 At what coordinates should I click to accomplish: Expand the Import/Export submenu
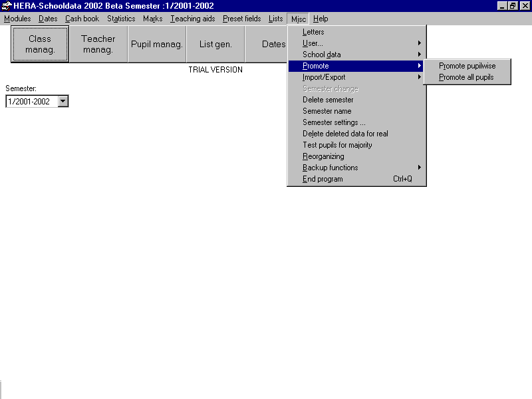click(x=356, y=77)
